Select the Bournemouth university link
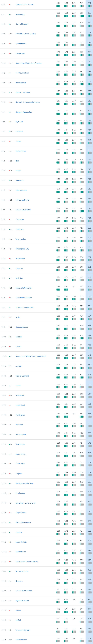 pos(21,44)
